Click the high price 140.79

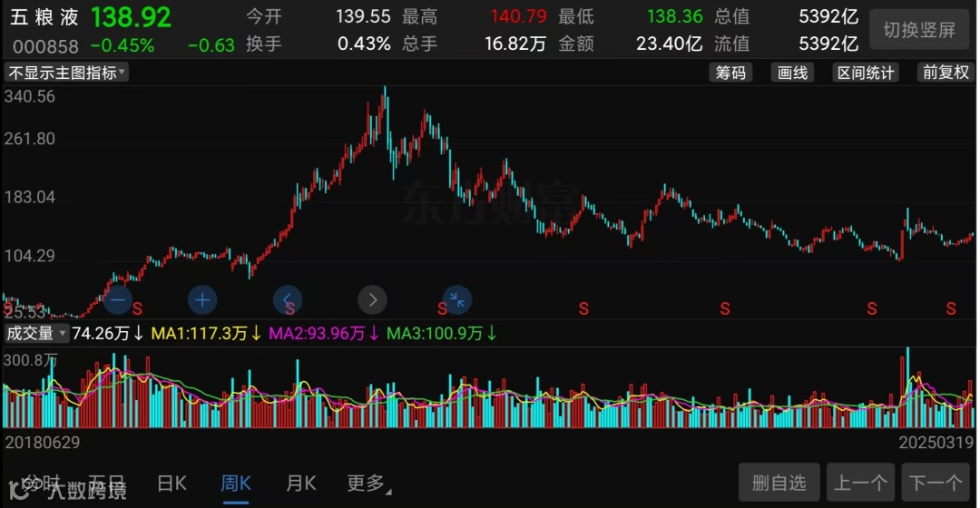[519, 16]
